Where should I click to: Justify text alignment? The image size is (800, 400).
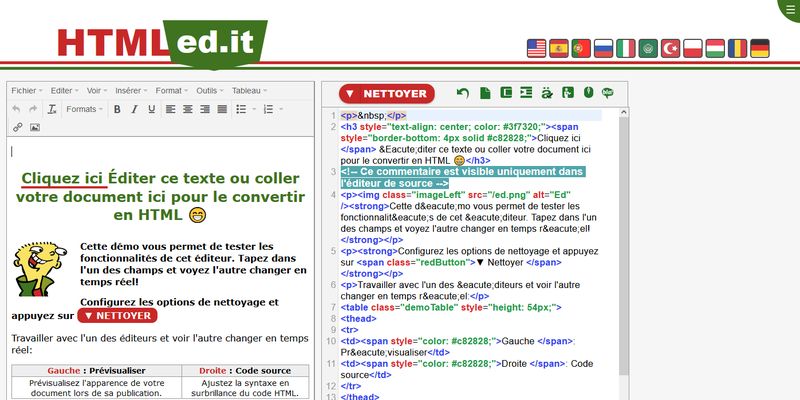222,109
